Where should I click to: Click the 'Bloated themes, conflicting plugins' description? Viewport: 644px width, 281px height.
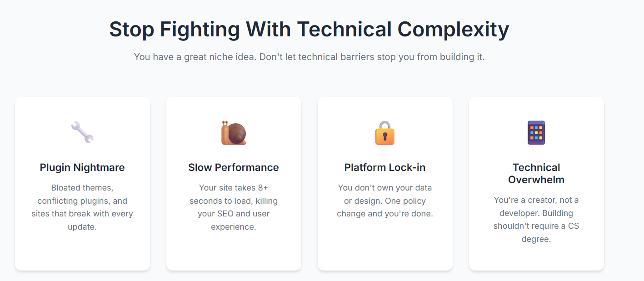[82, 207]
